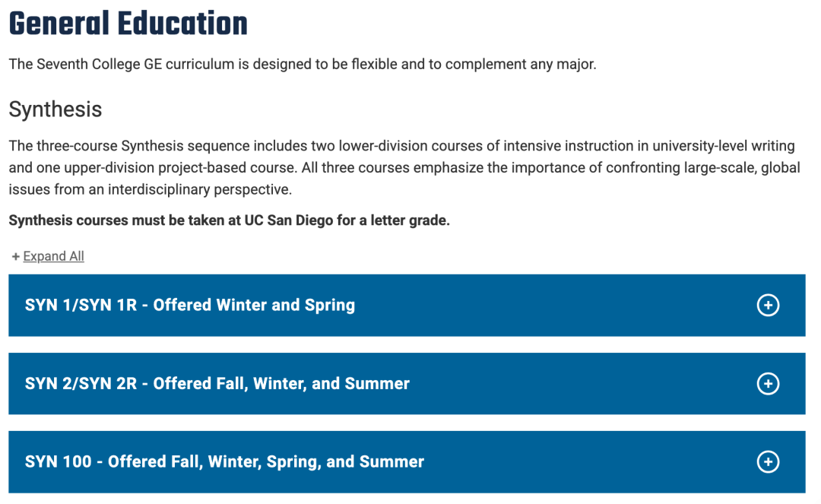Screen dimensions: 821x504
Task: Click "Offered Fall, Winter, Spring, and Summer" text
Action: coord(266,462)
